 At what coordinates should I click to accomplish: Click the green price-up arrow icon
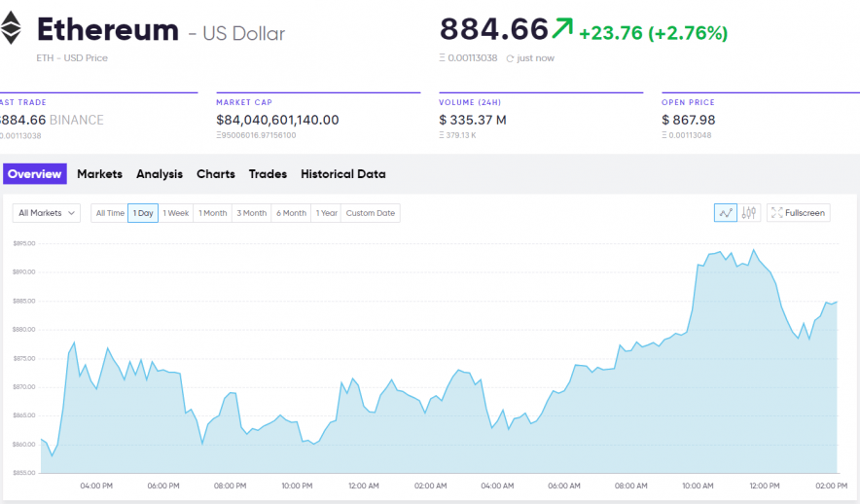[x=562, y=30]
